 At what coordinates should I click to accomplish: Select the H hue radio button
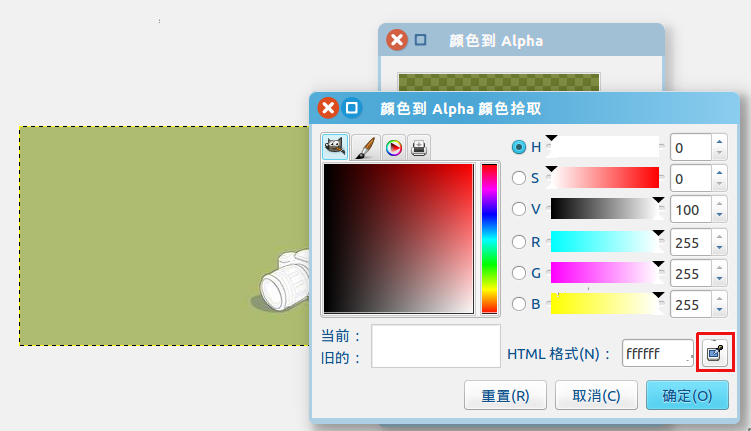519,147
